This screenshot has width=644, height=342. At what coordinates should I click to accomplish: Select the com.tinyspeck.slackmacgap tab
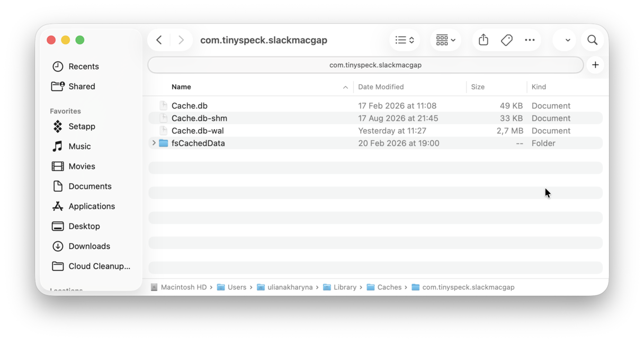(x=366, y=65)
